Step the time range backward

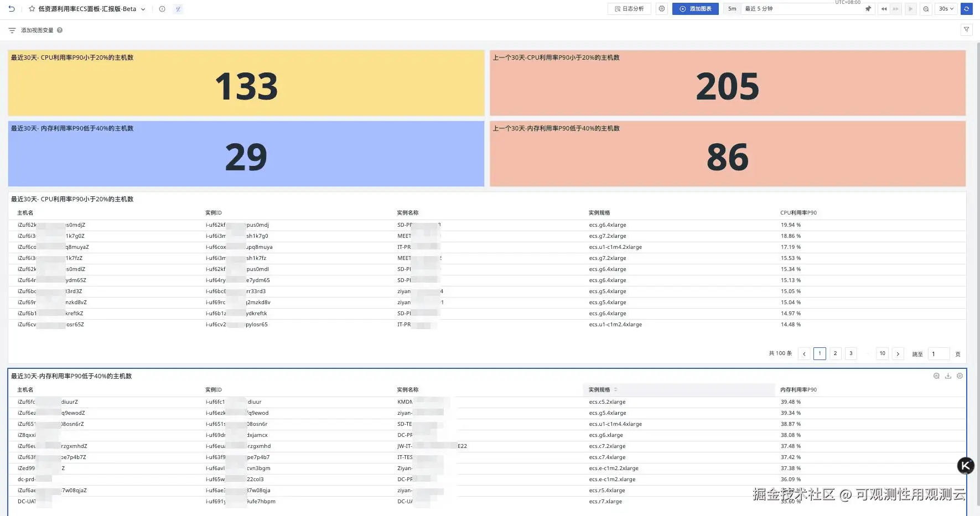pos(884,9)
